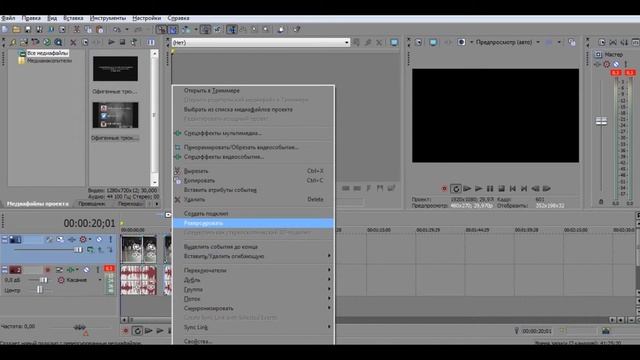The image size is (640, 360).
Task: Toggle Auto ripple in main toolbar
Action: tap(186, 29)
